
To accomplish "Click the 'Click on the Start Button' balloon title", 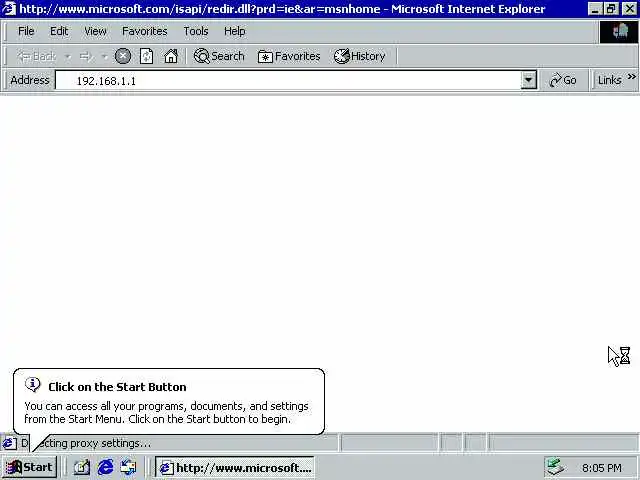I will 117,387.
